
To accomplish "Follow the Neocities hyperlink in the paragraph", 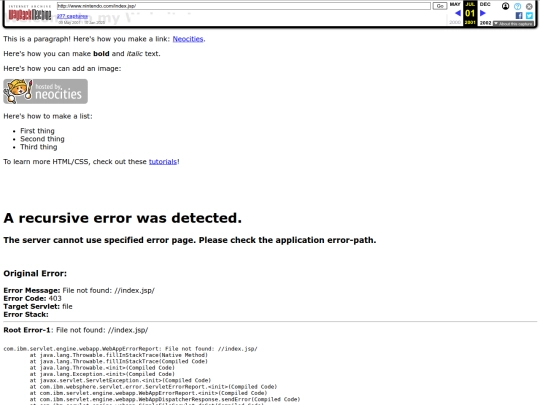I will pos(188,39).
